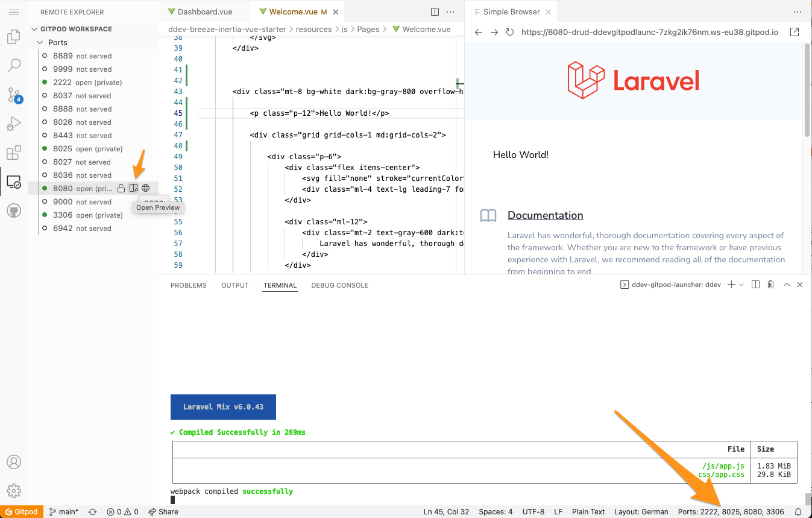Open the Extensions view
This screenshot has width=812, height=518.
click(x=14, y=153)
